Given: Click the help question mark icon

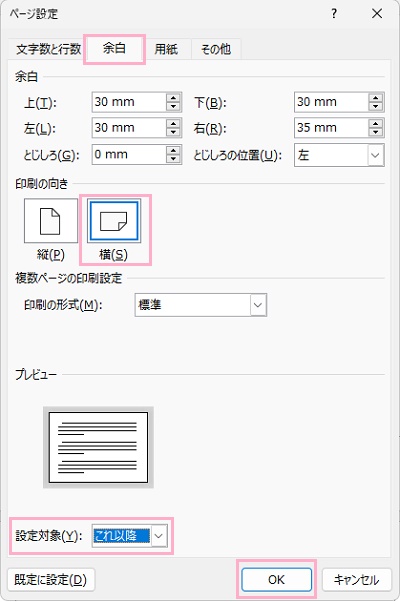Looking at the screenshot, I should click(334, 14).
